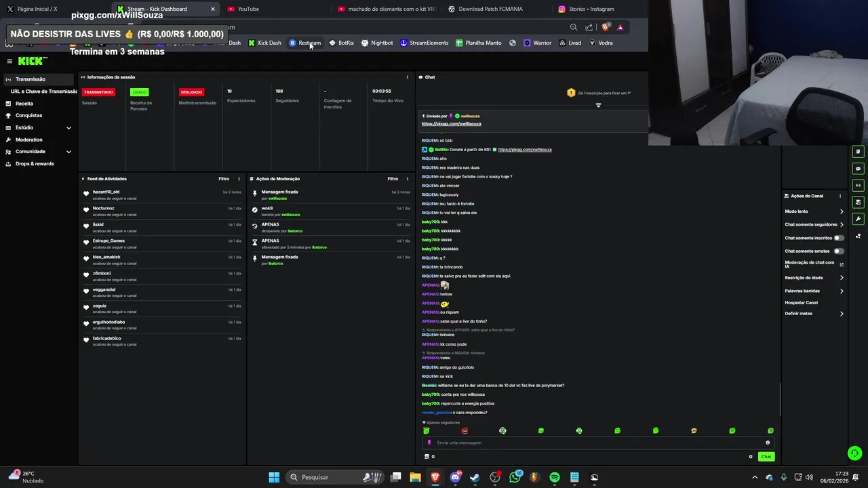Open Palavras banidas options arrow
The image size is (868, 488).
point(842,291)
